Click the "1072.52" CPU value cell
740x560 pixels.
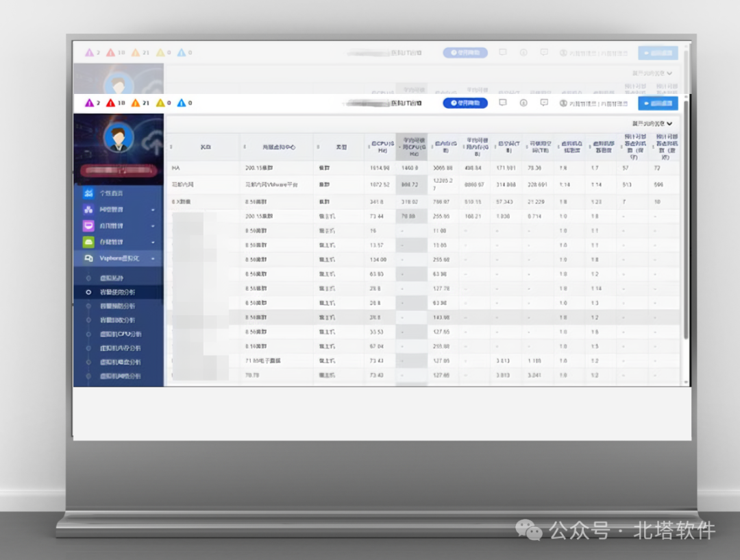coord(380,184)
